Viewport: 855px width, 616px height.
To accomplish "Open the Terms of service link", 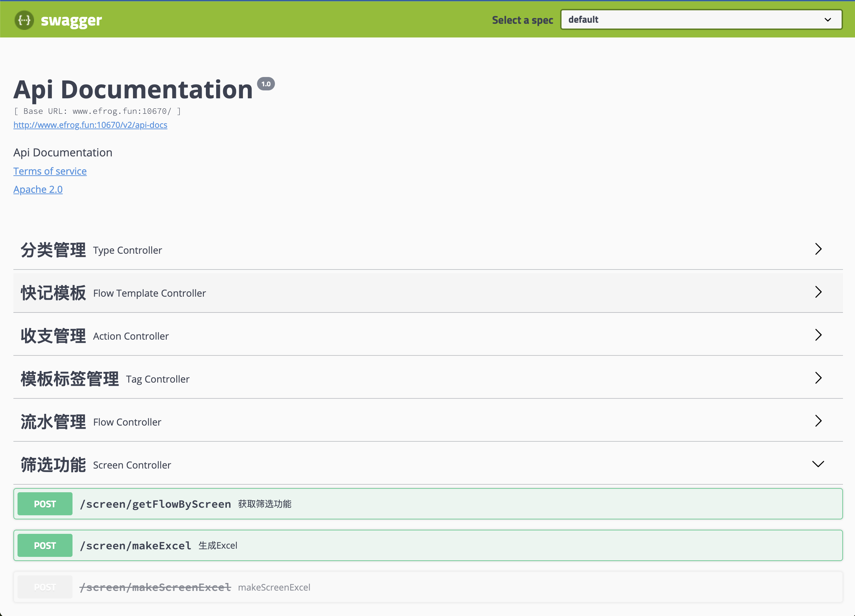I will tap(50, 171).
